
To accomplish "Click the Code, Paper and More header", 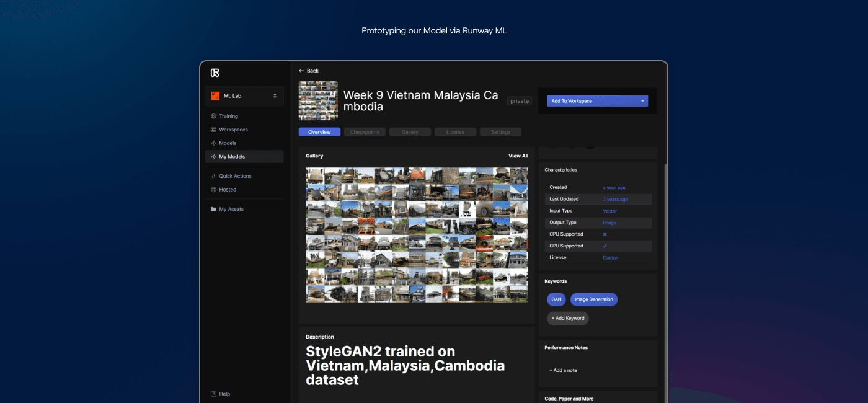I will pyautogui.click(x=569, y=399).
